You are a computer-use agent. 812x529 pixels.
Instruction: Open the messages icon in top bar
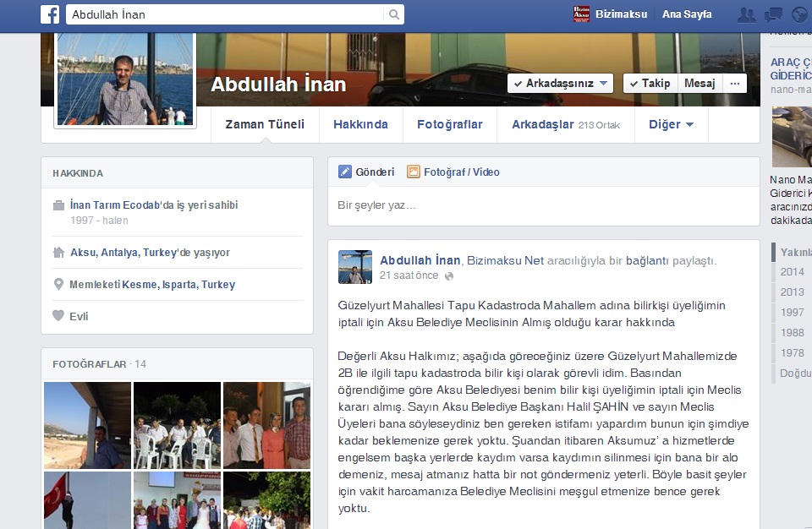click(773, 14)
